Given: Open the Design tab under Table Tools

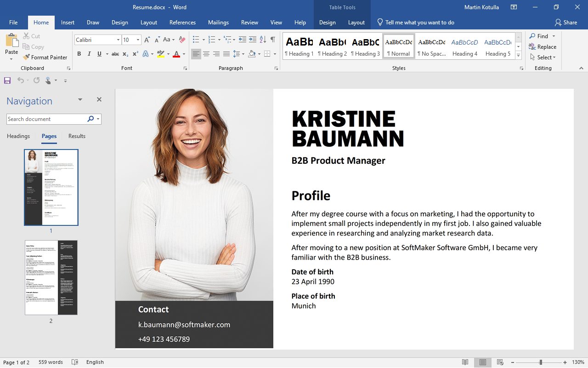Looking at the screenshot, I should (327, 22).
